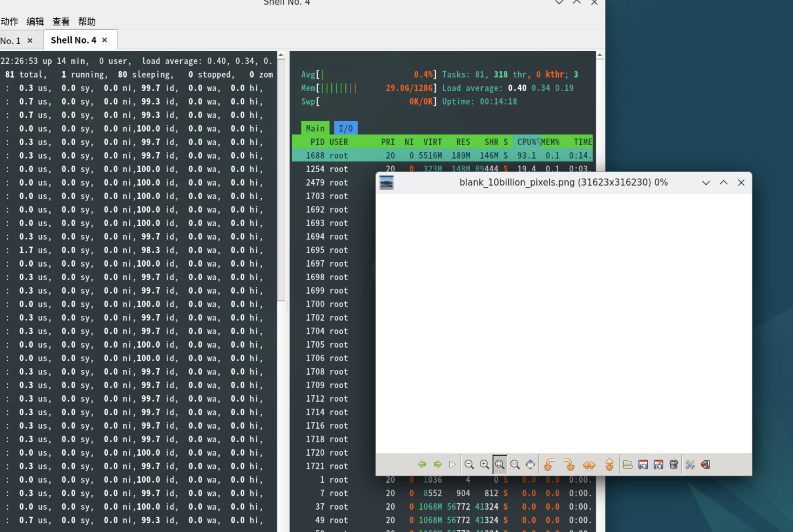Image resolution: width=793 pixels, height=532 pixels.
Task: Open the 编辑 menu
Action: click(x=35, y=22)
